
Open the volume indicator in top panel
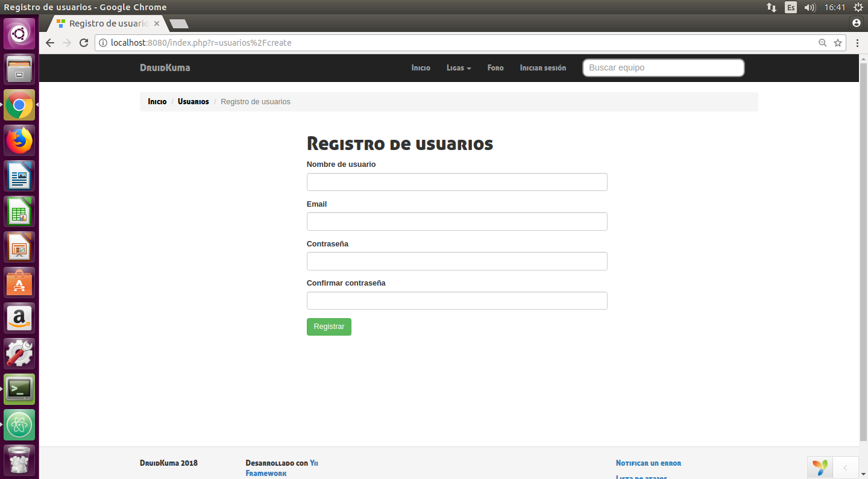810,7
